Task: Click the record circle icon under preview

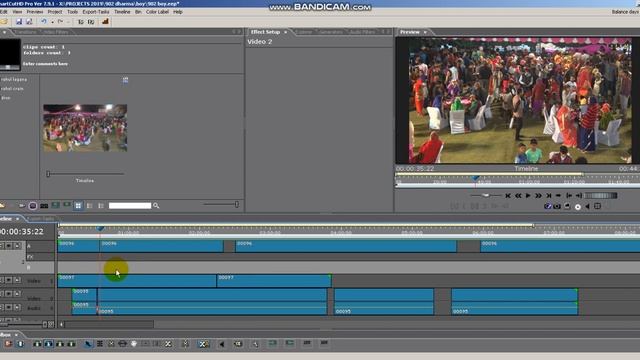Action: point(578,207)
